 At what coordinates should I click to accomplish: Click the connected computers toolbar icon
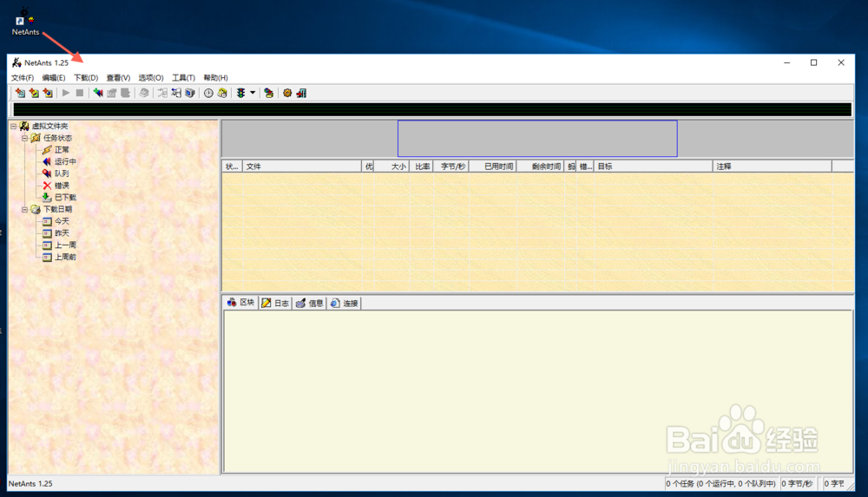pyautogui.click(x=268, y=93)
